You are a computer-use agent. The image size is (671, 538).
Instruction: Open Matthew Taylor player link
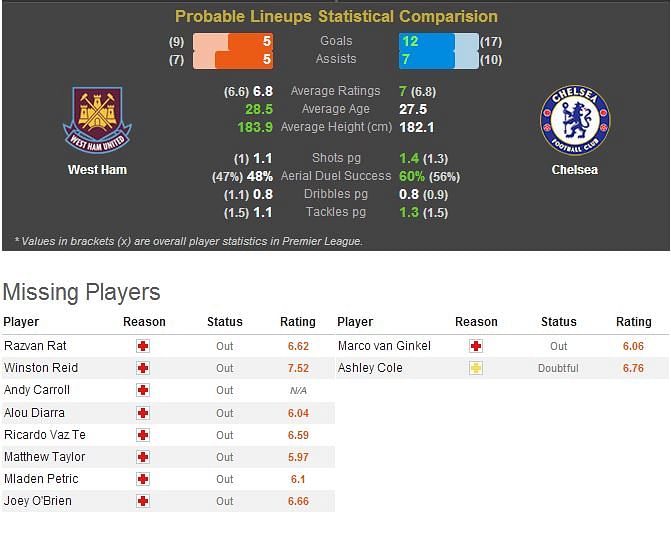(45, 457)
